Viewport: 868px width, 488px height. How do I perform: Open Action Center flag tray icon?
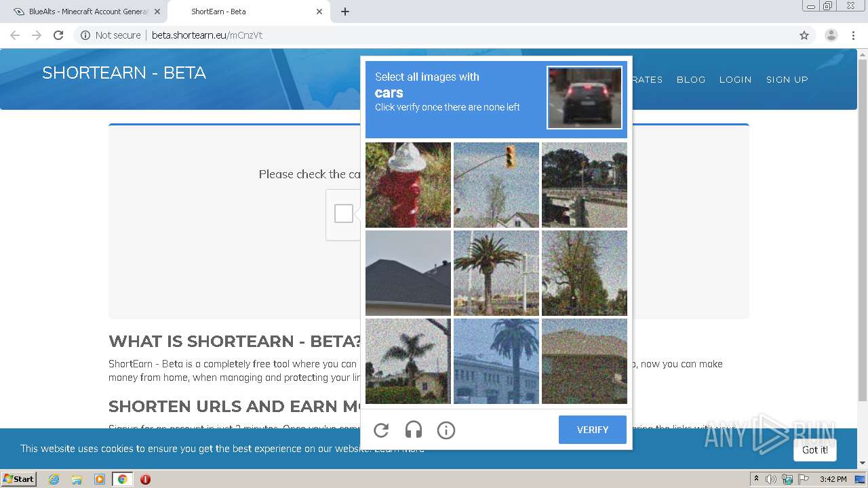coord(803,479)
